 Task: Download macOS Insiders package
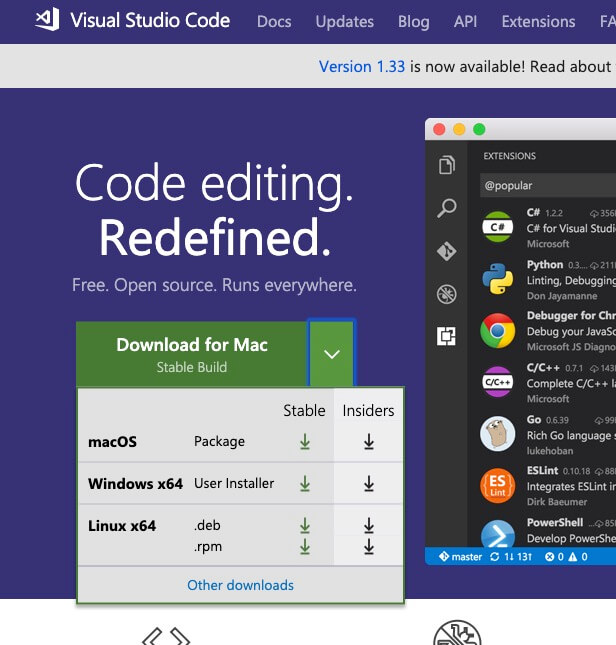(x=369, y=442)
